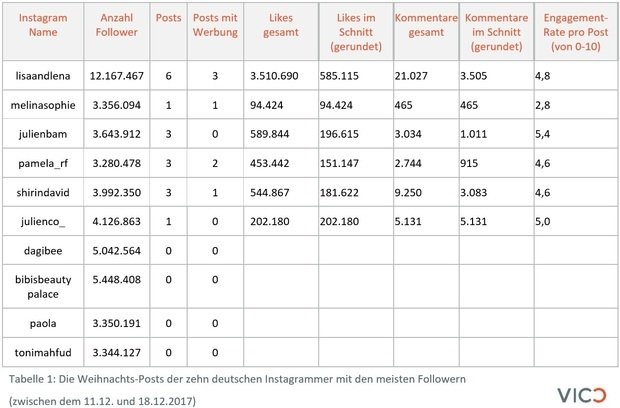Select the shirindavid name cell
Viewport: 620px width, 408px height.
[x=43, y=193]
